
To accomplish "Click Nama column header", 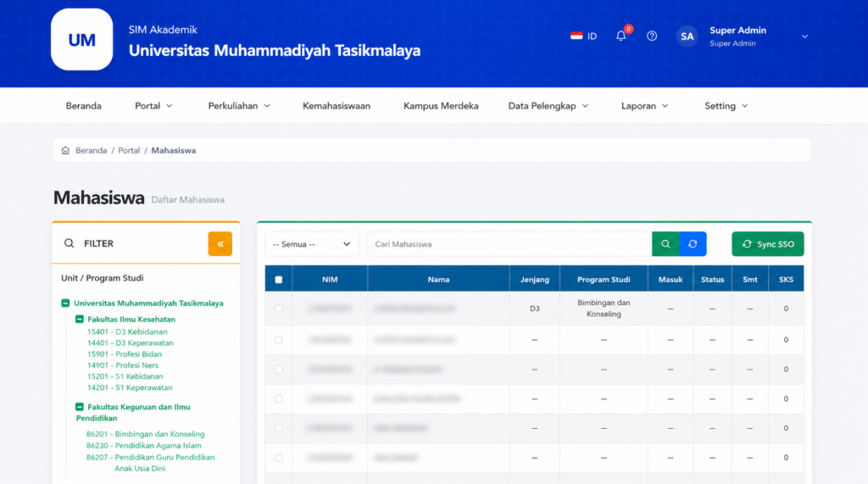I will [438, 280].
